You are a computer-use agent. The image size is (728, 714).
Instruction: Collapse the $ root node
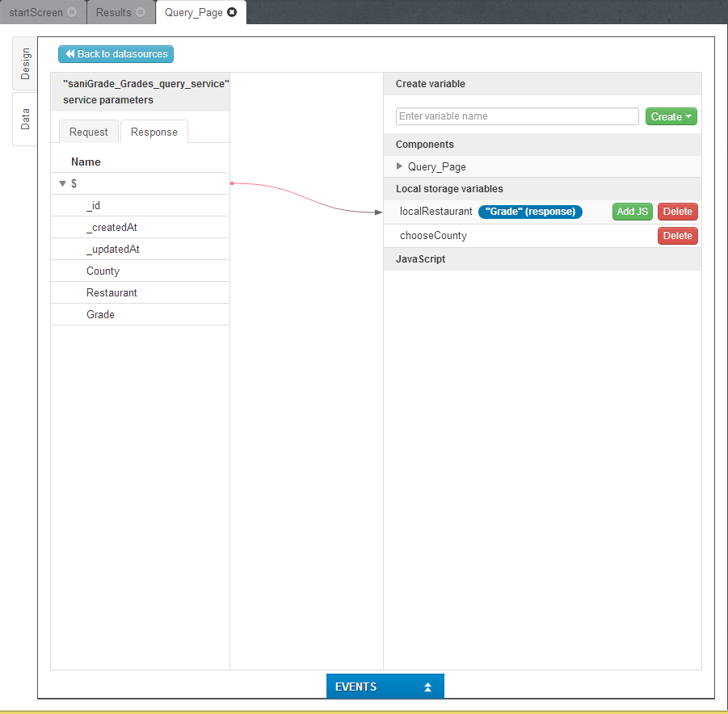[62, 184]
